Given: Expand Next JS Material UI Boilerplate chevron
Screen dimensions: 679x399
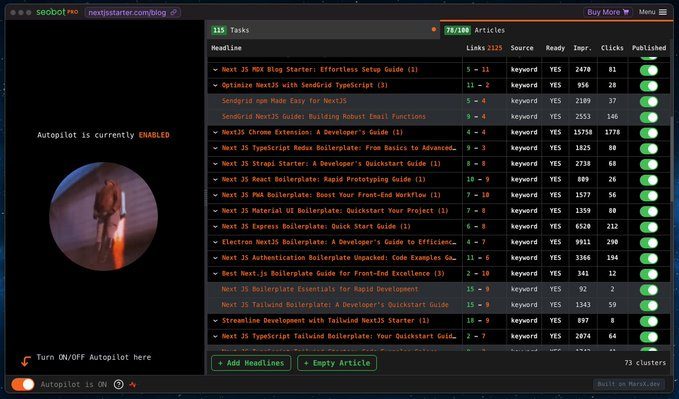Looking at the screenshot, I should (215, 211).
